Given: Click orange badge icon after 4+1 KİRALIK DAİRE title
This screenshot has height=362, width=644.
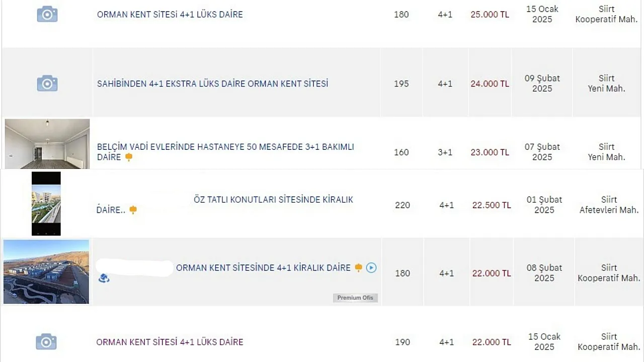Looking at the screenshot, I should pos(358,267).
